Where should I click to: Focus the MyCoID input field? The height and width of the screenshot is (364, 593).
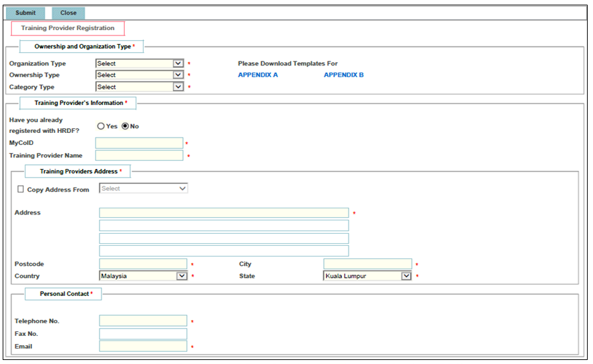point(139,143)
